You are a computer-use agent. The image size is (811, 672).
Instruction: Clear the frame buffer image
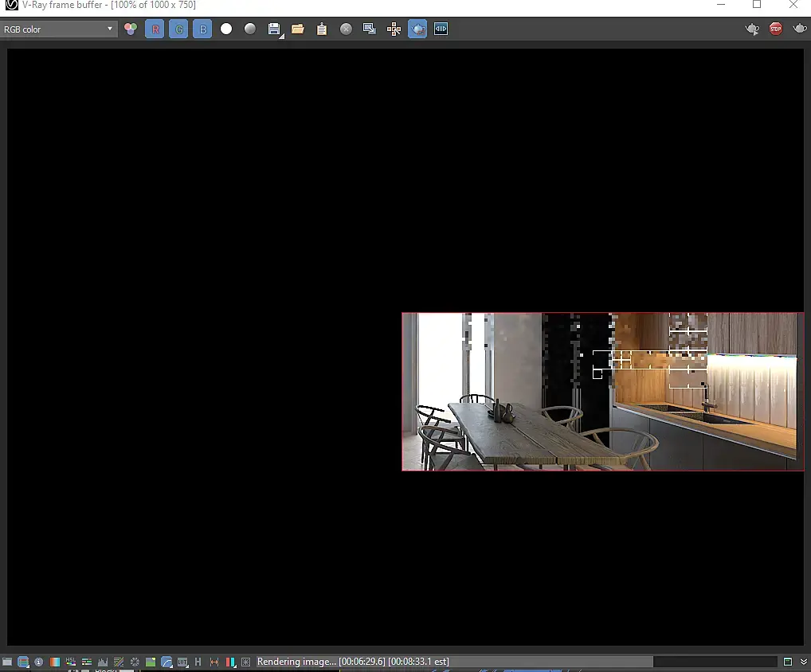(346, 29)
